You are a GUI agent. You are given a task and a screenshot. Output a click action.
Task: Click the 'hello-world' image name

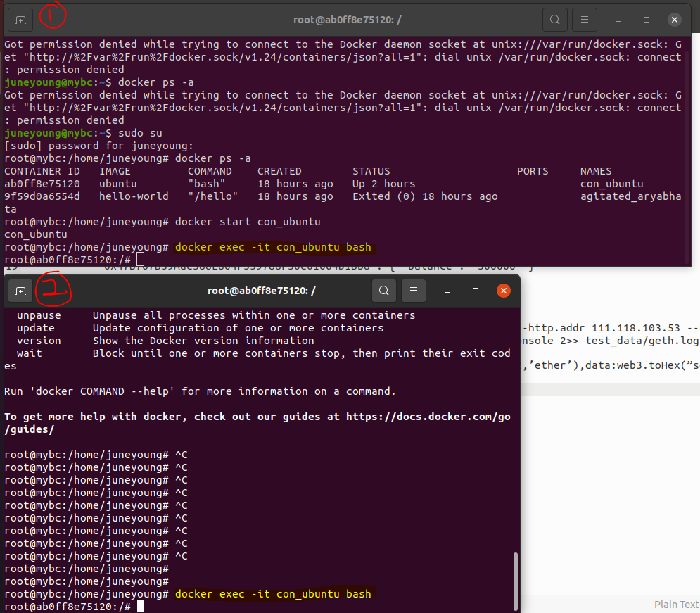pos(134,196)
